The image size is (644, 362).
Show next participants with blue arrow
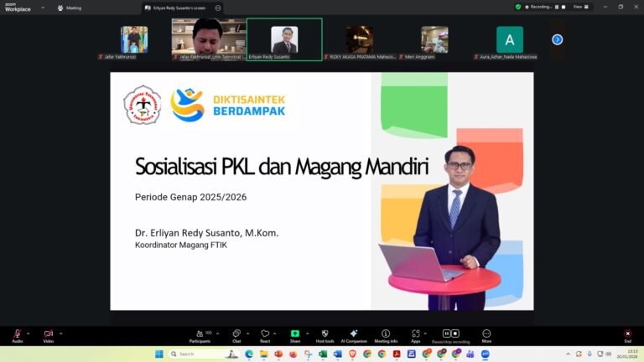558,39
